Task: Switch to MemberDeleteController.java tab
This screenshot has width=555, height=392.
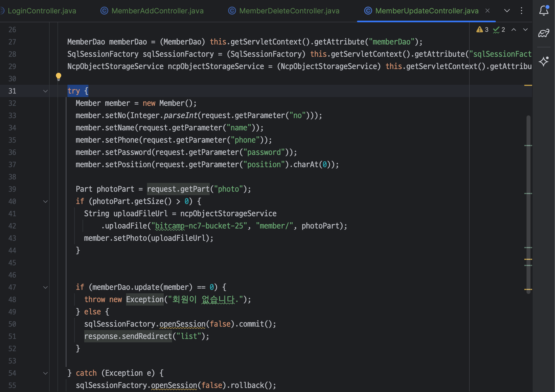Action: pos(289,11)
